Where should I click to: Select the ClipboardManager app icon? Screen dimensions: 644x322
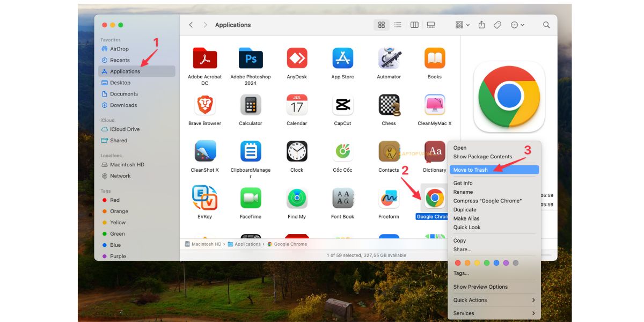pyautogui.click(x=251, y=151)
